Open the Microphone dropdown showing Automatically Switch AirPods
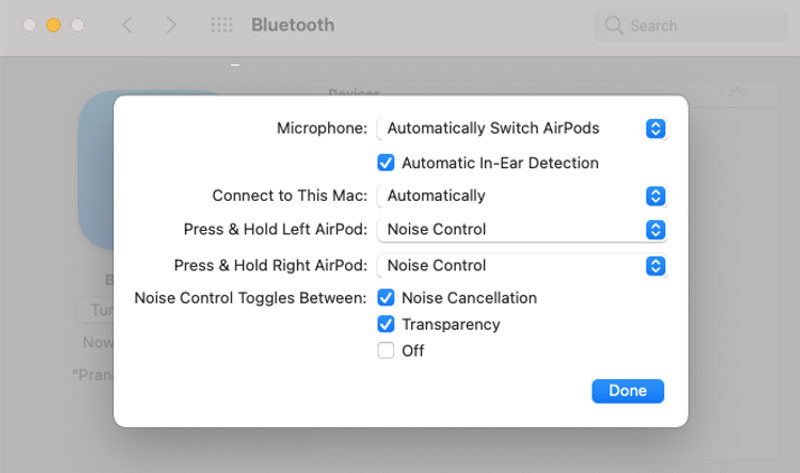 [x=521, y=129]
